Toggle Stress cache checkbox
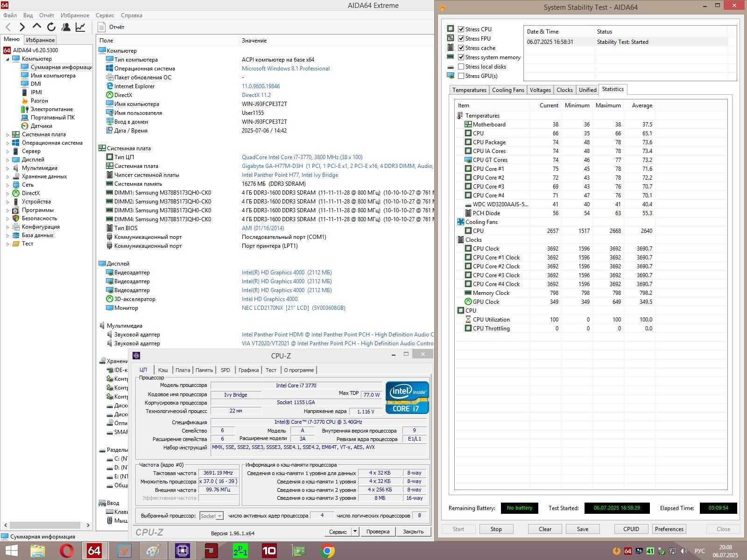Image resolution: width=747 pixels, height=560 pixels. (x=461, y=48)
